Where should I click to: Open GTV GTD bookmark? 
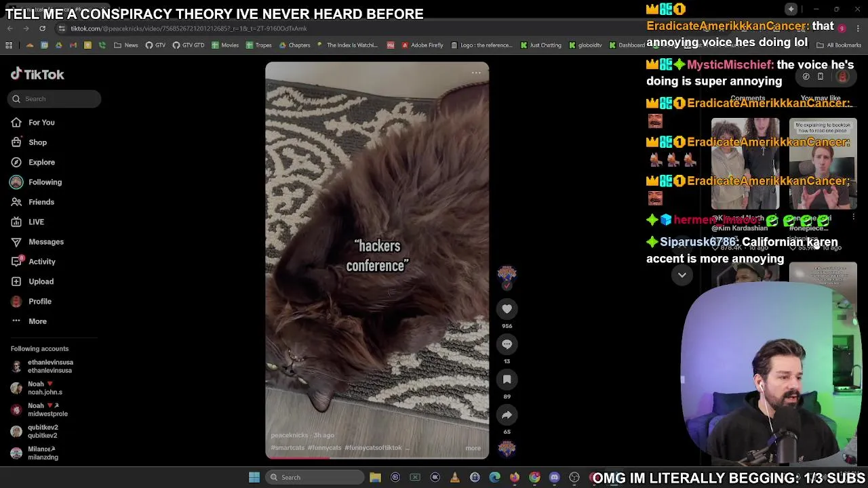[189, 45]
